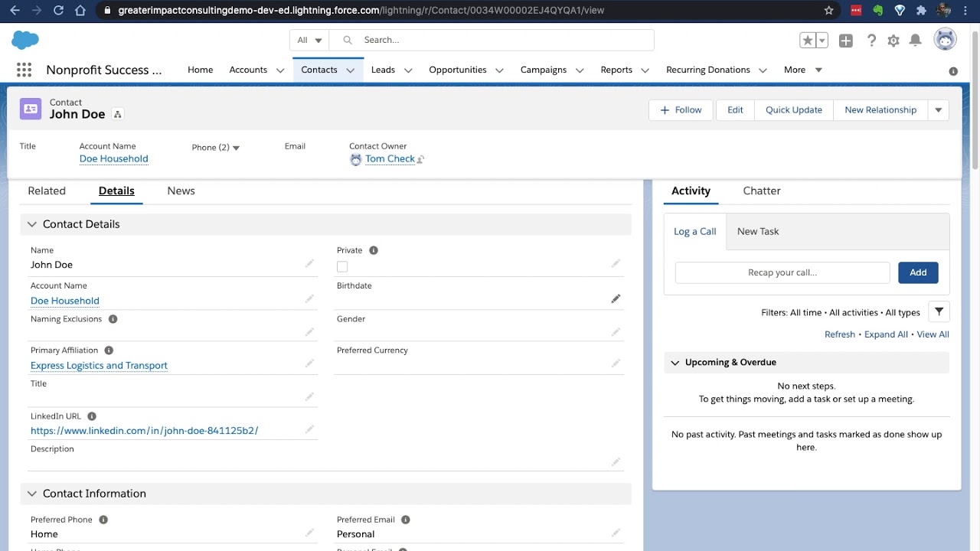The width and height of the screenshot is (980, 551).
Task: Open the Campaigns navigation tab
Action: pos(544,70)
